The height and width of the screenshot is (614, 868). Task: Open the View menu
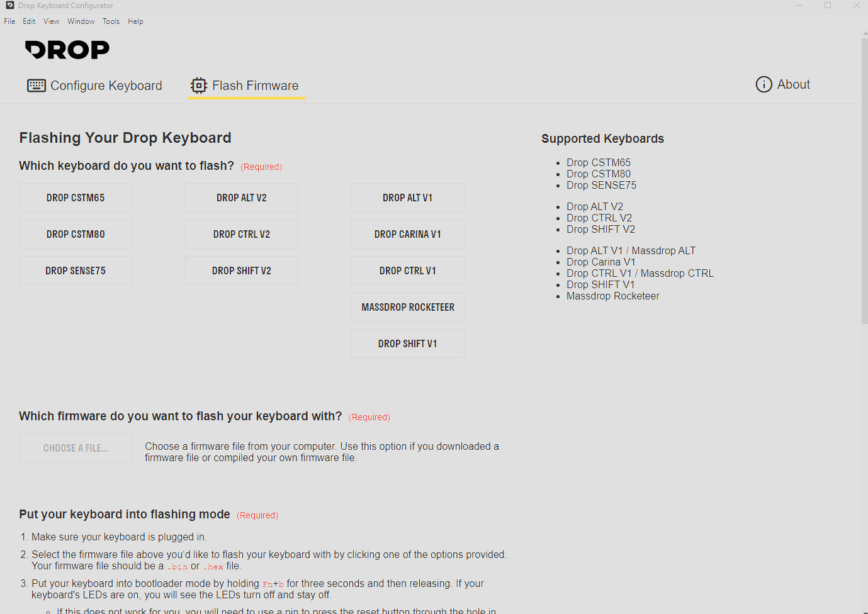tap(52, 21)
